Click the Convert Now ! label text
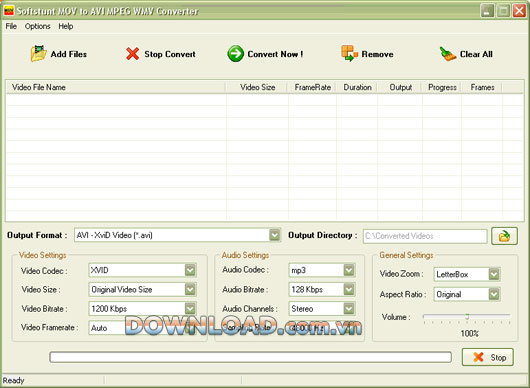 (275, 54)
